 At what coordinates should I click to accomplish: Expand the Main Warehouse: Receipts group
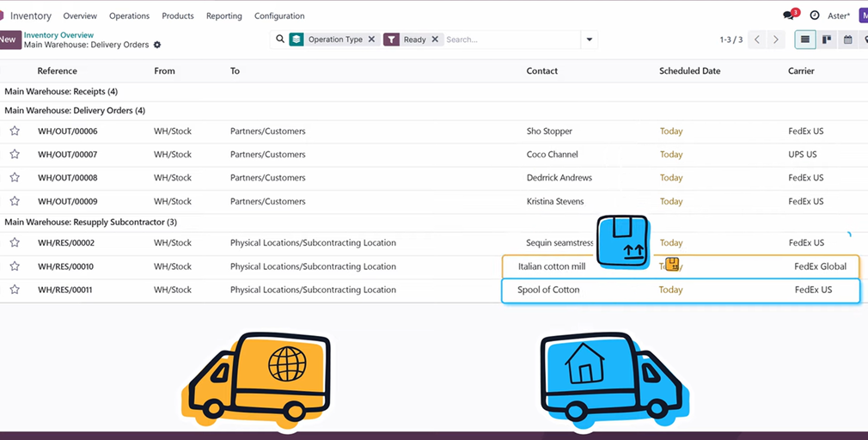(x=61, y=92)
